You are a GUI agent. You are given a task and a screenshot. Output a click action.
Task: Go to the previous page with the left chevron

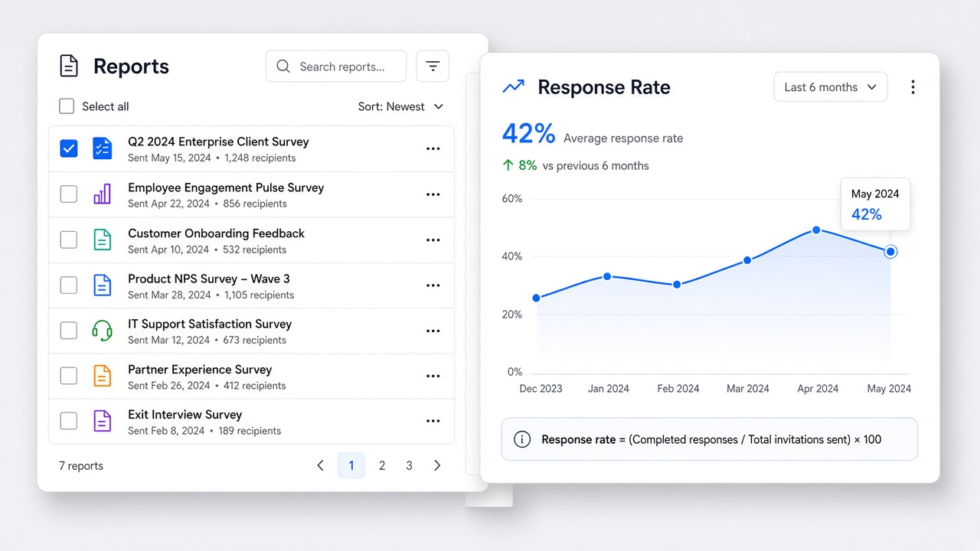tap(321, 465)
